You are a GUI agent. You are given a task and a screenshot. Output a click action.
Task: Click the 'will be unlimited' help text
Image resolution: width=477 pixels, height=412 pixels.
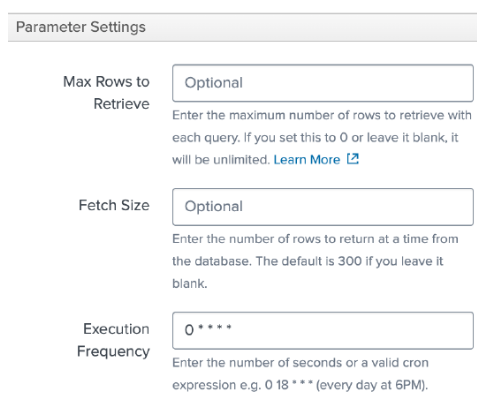point(221,160)
